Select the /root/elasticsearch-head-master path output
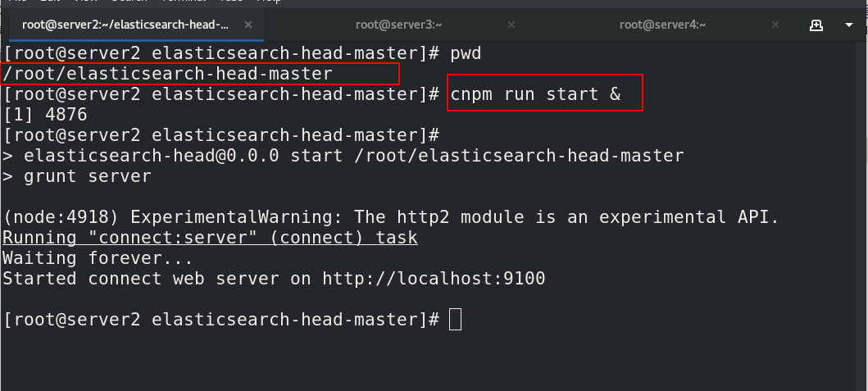This screenshot has height=391, width=868. point(168,74)
